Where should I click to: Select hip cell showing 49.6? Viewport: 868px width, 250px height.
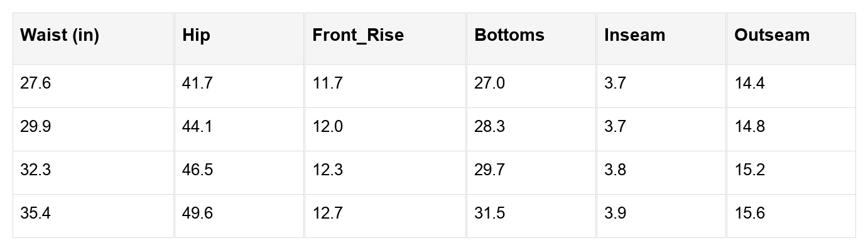coord(239,216)
